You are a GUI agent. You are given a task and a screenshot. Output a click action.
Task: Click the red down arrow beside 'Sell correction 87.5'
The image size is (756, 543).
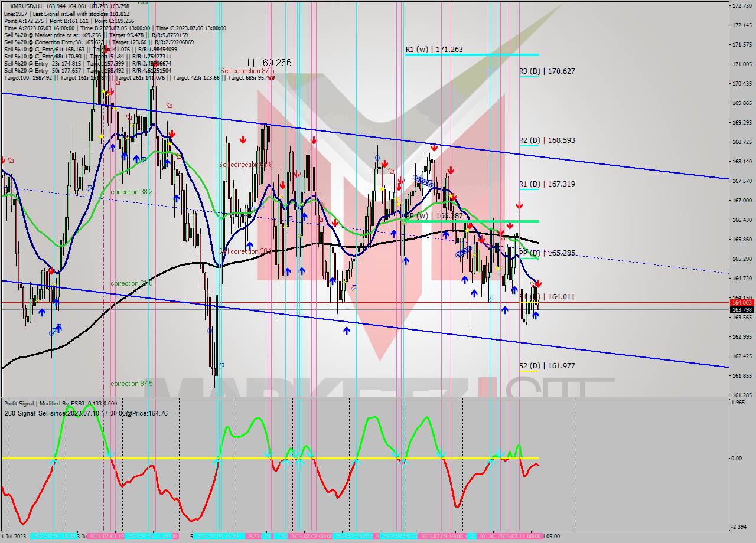point(272,77)
